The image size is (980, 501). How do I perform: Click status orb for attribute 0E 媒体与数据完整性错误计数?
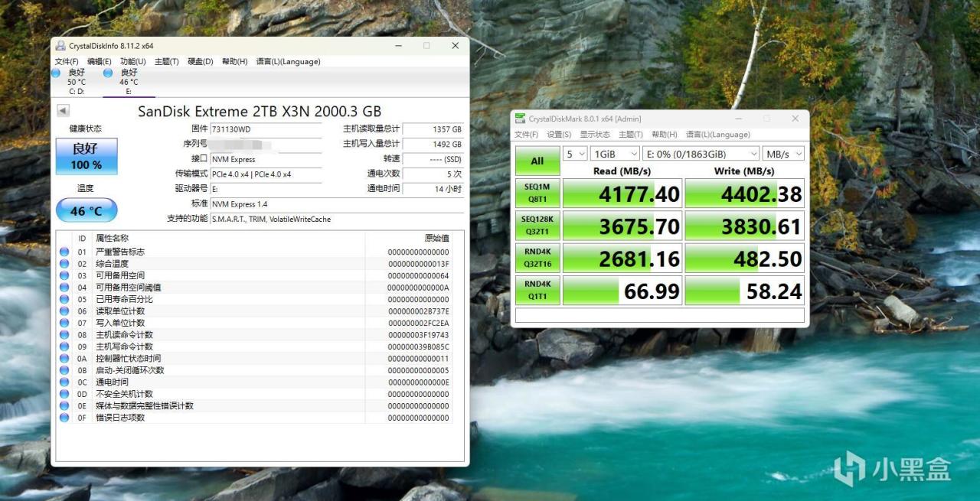pos(64,405)
